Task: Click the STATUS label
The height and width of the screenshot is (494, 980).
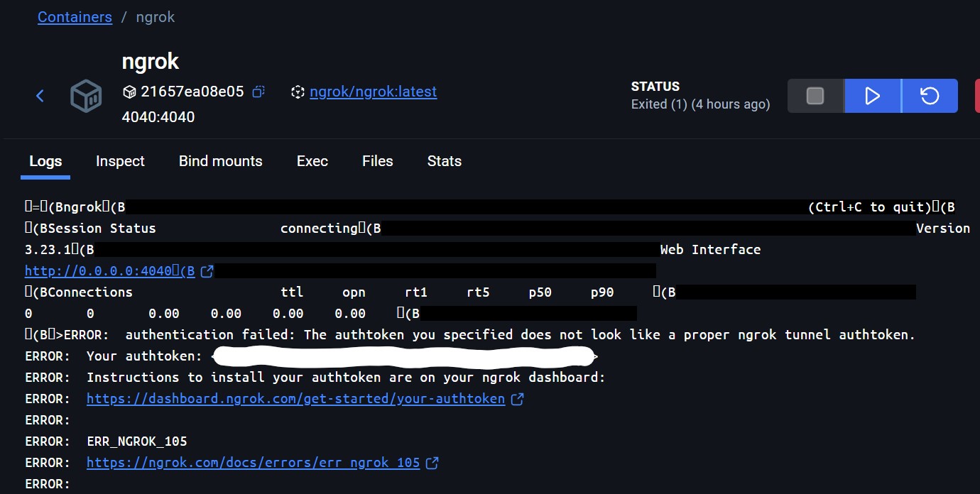Action: coord(655,87)
